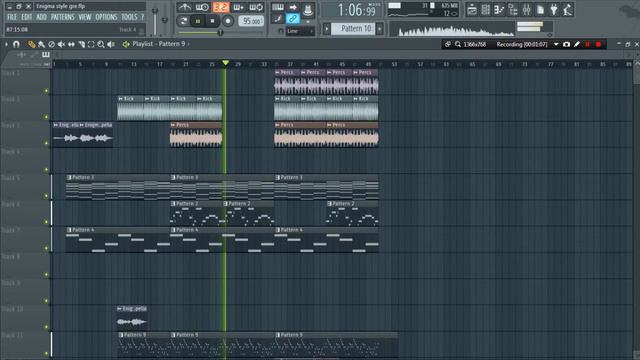Open the TOOLS menu
The height and width of the screenshot is (360, 640).
pos(129,17)
